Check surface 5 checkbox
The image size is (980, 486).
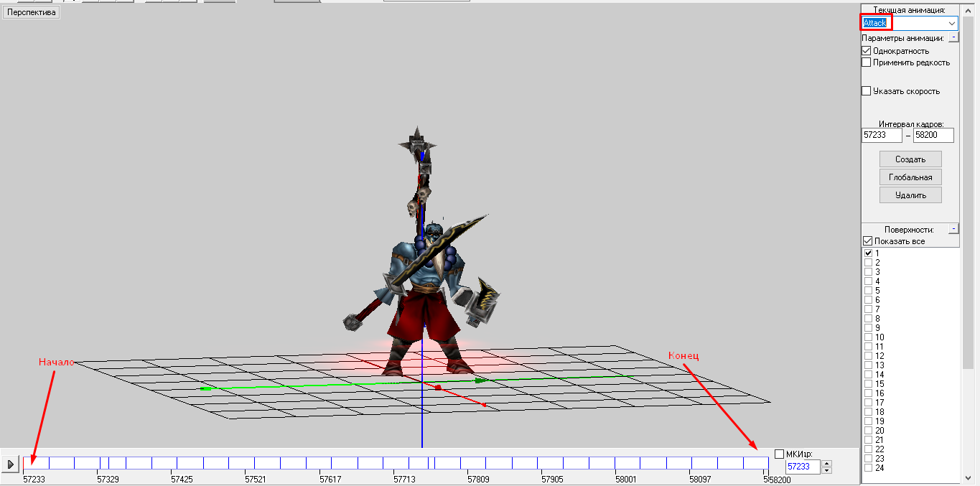[x=868, y=291]
